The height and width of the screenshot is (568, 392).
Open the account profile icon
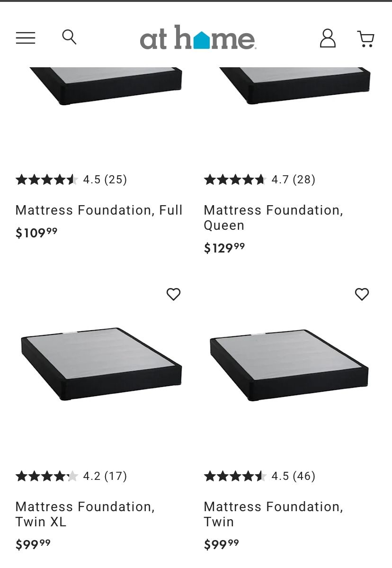[328, 38]
